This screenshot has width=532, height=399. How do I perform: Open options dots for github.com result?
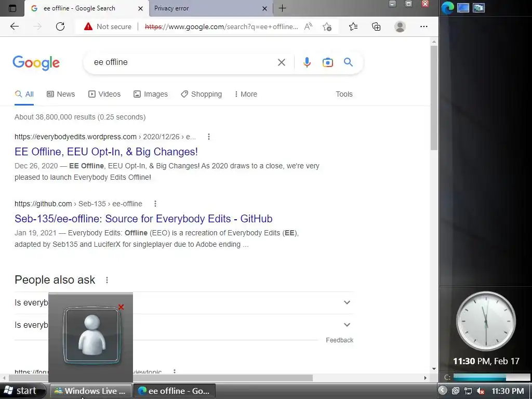(x=155, y=204)
